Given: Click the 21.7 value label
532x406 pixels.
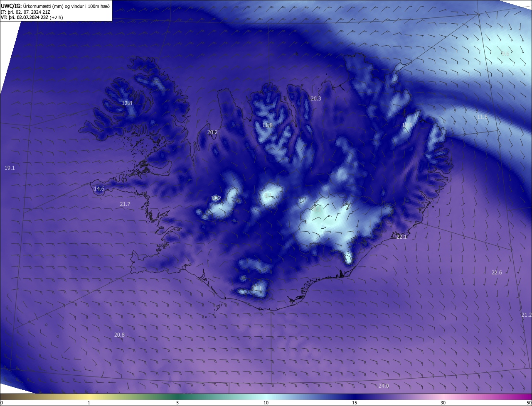Looking at the screenshot, I should (125, 204).
